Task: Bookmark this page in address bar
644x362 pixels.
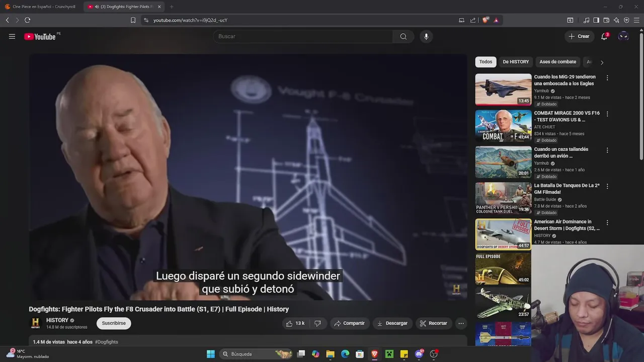Action: [133, 20]
